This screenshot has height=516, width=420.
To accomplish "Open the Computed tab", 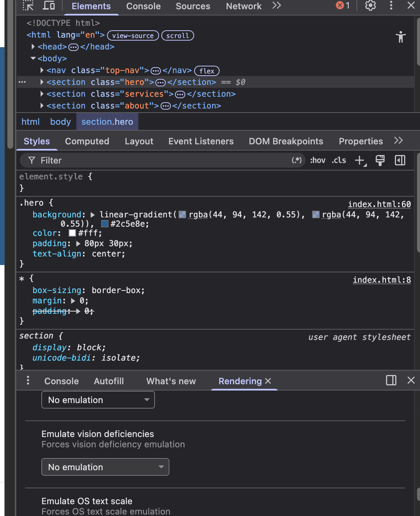I will click(87, 141).
